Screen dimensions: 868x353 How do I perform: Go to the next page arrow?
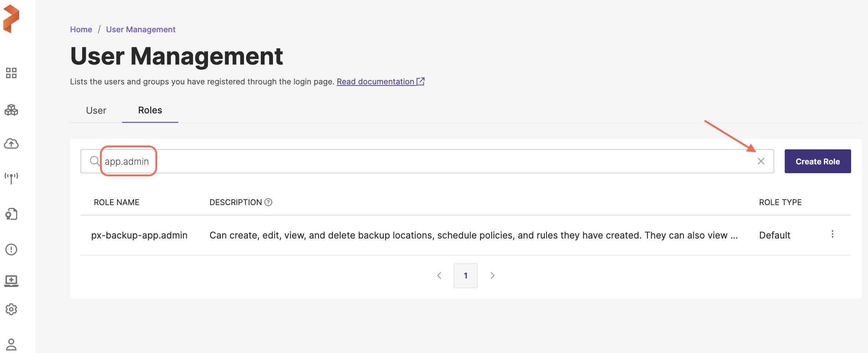click(492, 276)
